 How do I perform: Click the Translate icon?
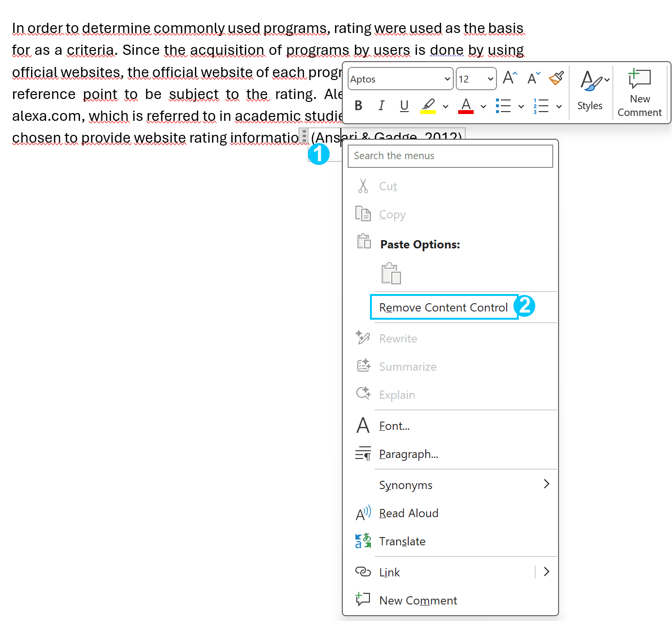[363, 541]
